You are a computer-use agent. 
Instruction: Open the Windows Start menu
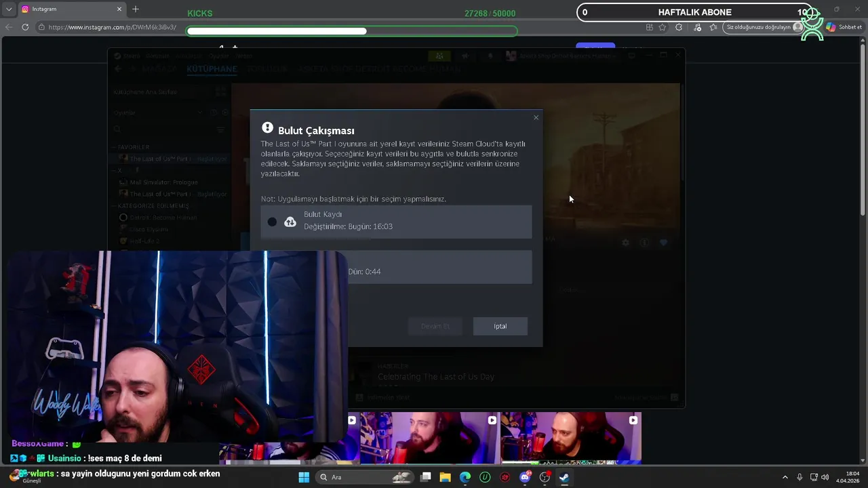tap(304, 477)
